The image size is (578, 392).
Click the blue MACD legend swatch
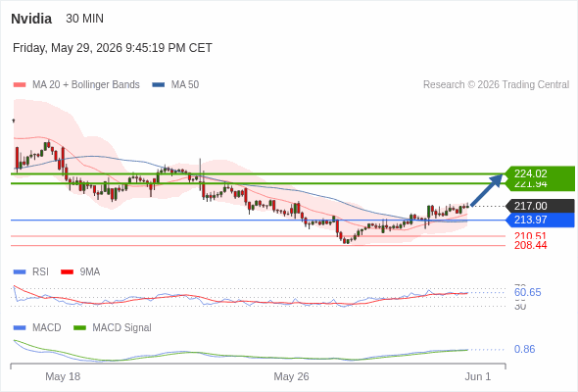(20, 328)
